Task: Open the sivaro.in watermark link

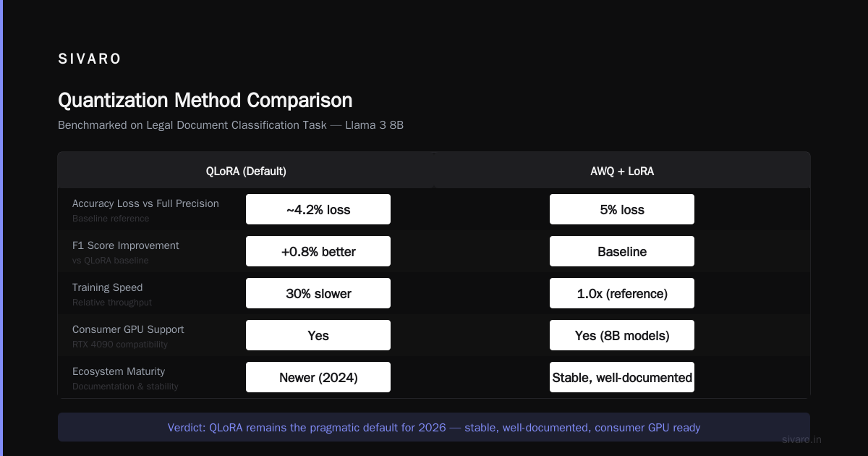Action: coord(801,439)
